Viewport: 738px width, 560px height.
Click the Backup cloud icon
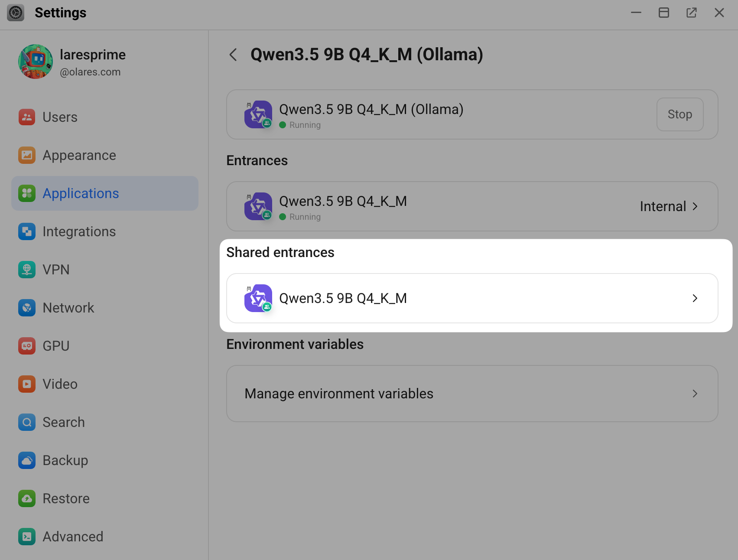[27, 460]
